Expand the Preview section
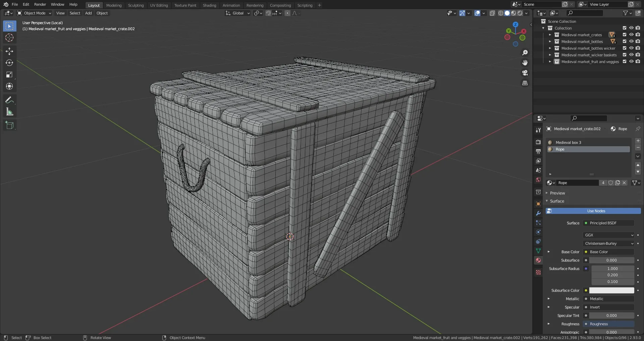 pos(558,193)
